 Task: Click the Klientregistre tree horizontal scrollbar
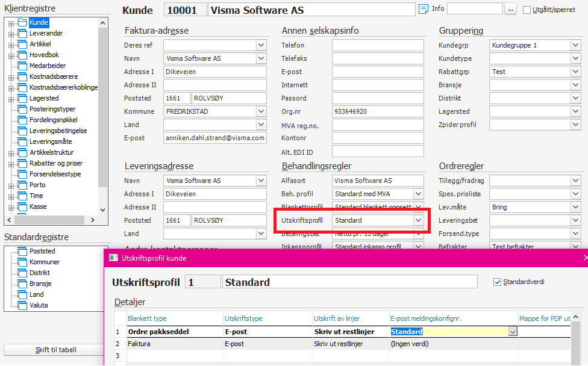pyautogui.click(x=51, y=220)
